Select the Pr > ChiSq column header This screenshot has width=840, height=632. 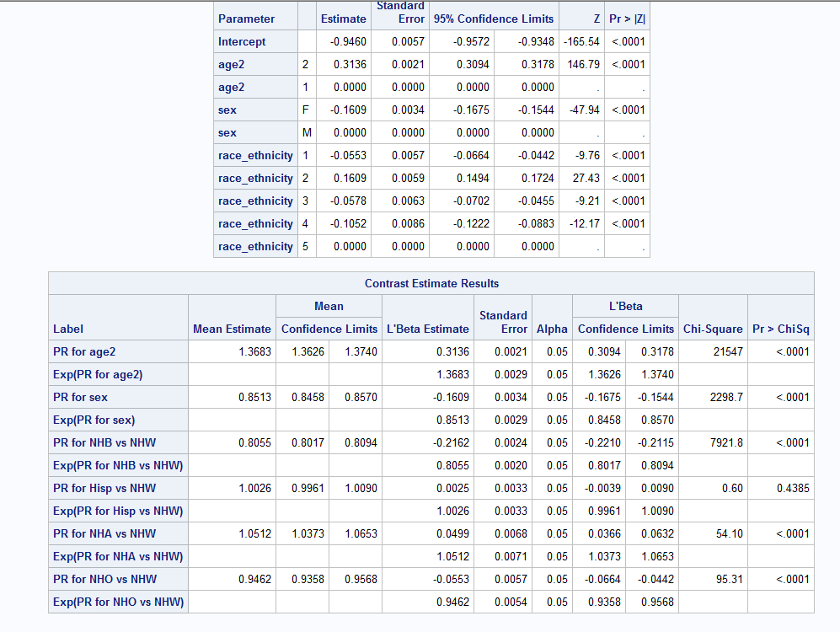click(x=780, y=329)
